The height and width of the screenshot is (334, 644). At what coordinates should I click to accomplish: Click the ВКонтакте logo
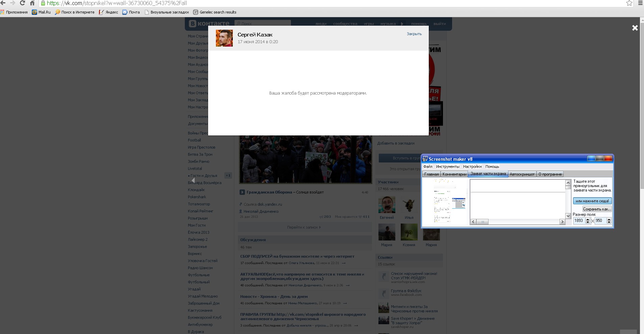click(209, 23)
